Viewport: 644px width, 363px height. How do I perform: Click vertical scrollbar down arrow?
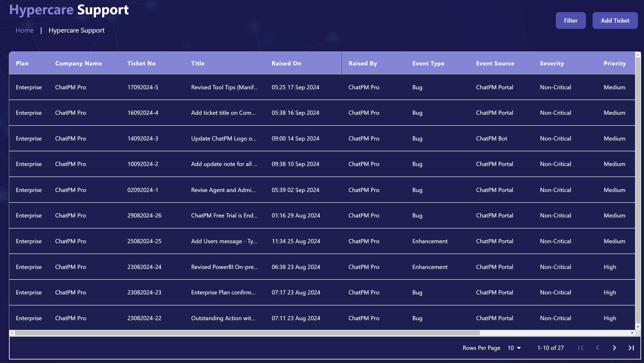pos(638,327)
